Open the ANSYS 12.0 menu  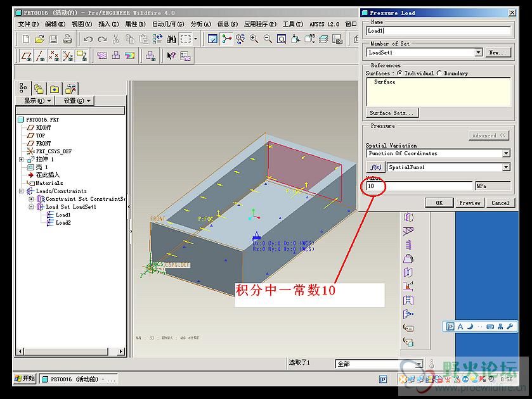click(325, 24)
